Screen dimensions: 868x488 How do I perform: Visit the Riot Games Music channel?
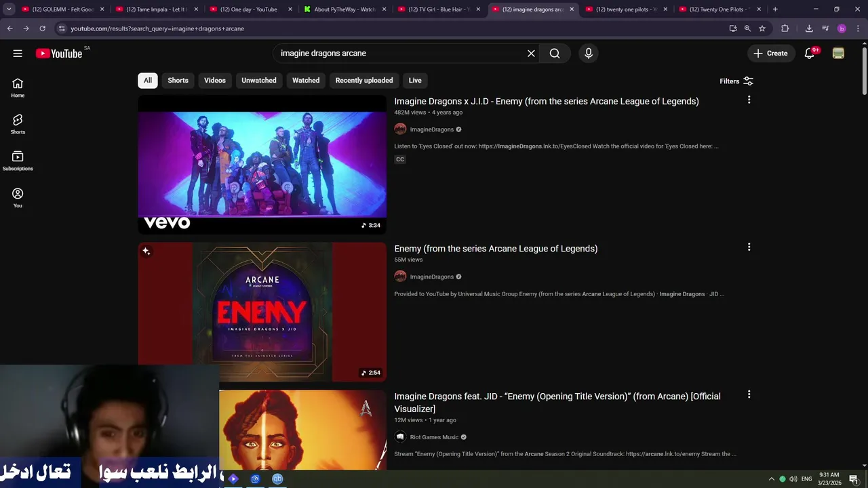tap(435, 437)
